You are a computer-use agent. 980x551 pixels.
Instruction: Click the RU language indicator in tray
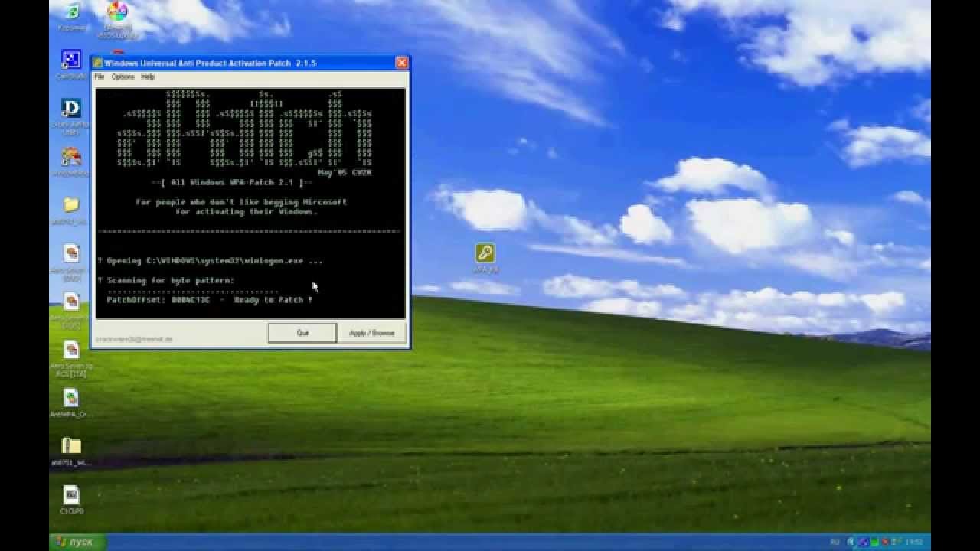(835, 542)
